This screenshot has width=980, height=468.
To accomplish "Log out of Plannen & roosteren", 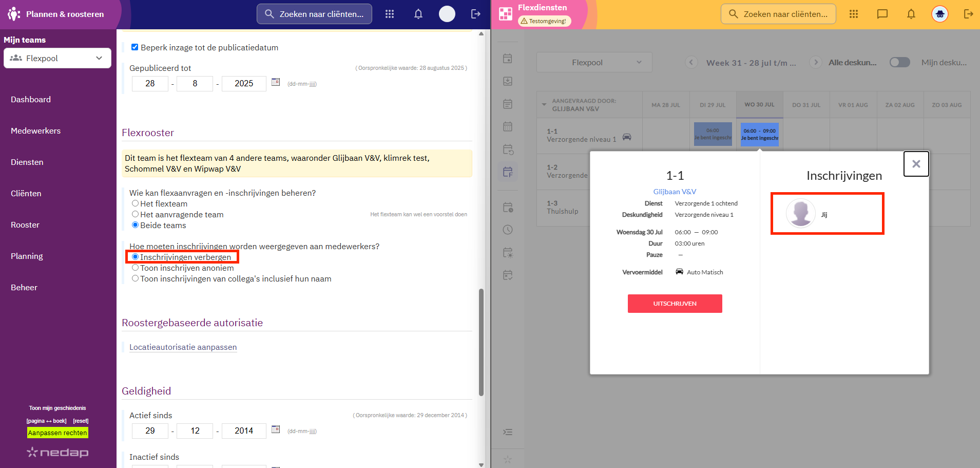I will pos(476,14).
